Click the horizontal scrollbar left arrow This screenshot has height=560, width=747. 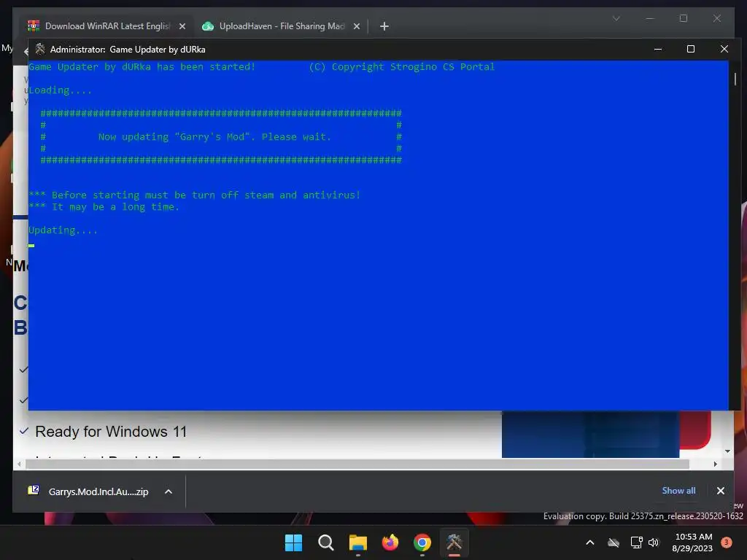click(18, 464)
